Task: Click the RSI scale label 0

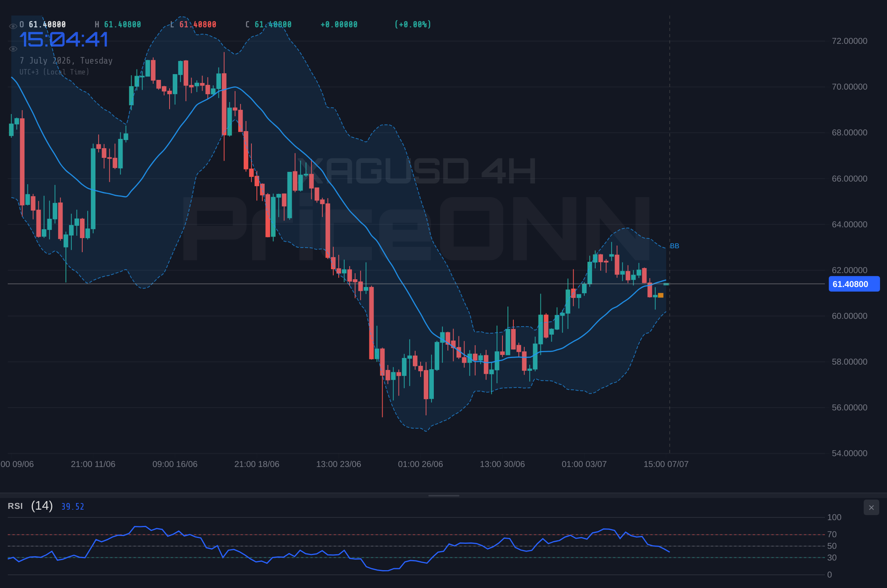Action: [x=830, y=575]
